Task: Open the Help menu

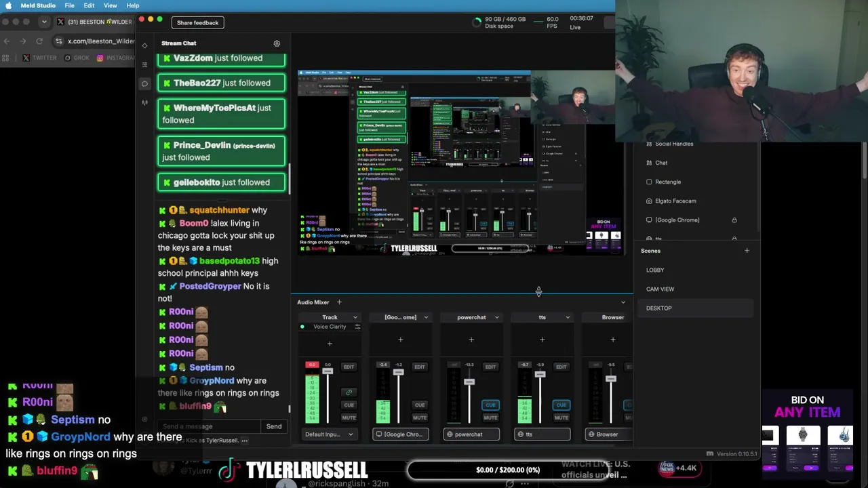Action: coord(133,5)
